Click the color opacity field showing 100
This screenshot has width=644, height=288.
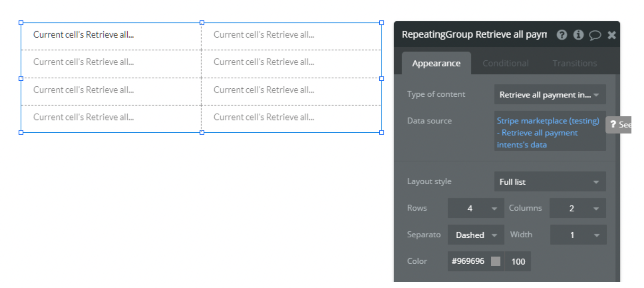[518, 261]
